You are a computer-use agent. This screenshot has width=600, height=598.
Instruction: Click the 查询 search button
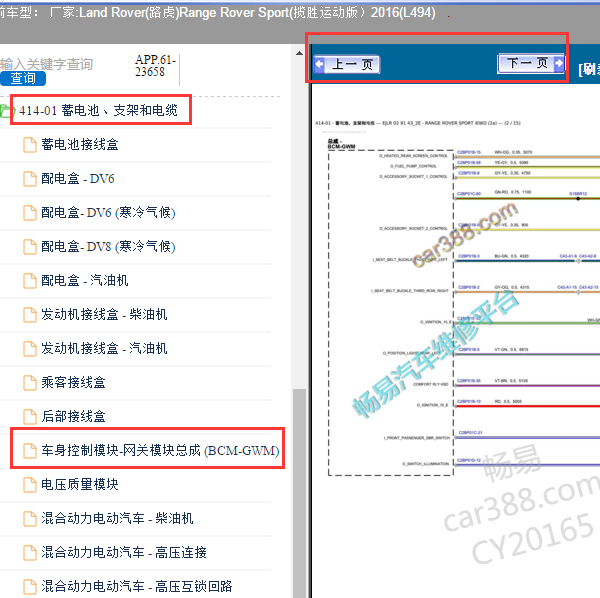pos(23,78)
